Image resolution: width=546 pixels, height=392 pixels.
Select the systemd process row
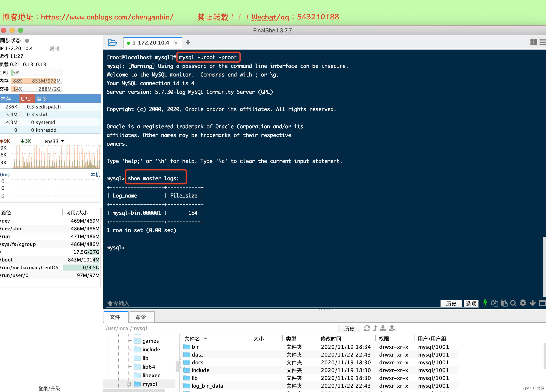[x=50, y=122]
